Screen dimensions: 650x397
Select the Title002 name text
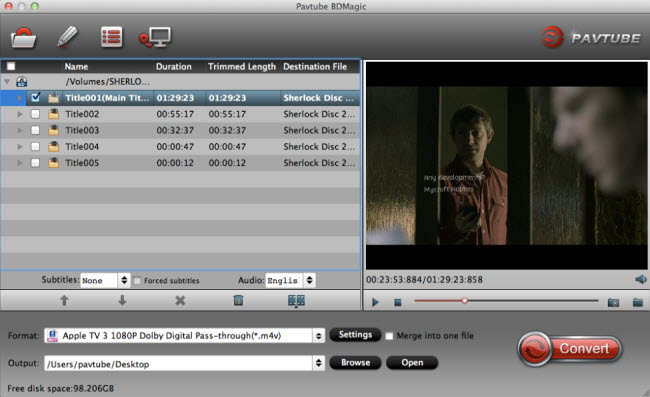pyautogui.click(x=82, y=114)
